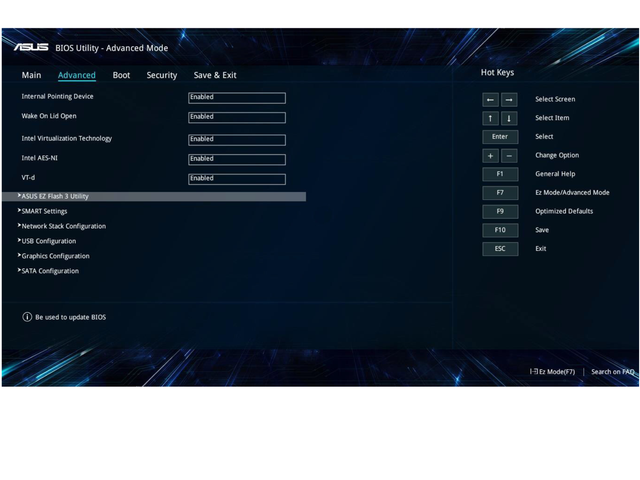Image resolution: width=640 pixels, height=480 pixels.
Task: Expand USB Configuration submenu
Action: point(47,241)
